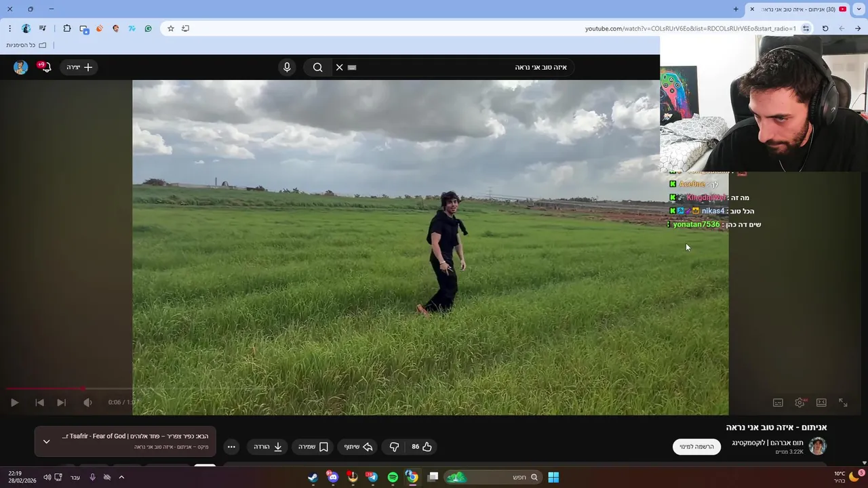Open the channel avatar of תום אברהם
This screenshot has width=868, height=488.
[x=818, y=447]
